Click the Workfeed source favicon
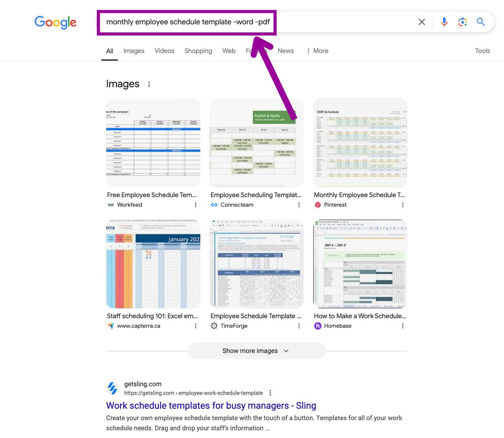Screen dimensions: 504x438 coord(111,205)
